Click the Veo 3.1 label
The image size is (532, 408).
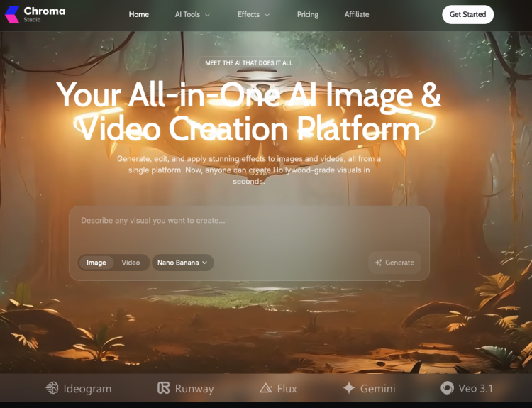[476, 388]
